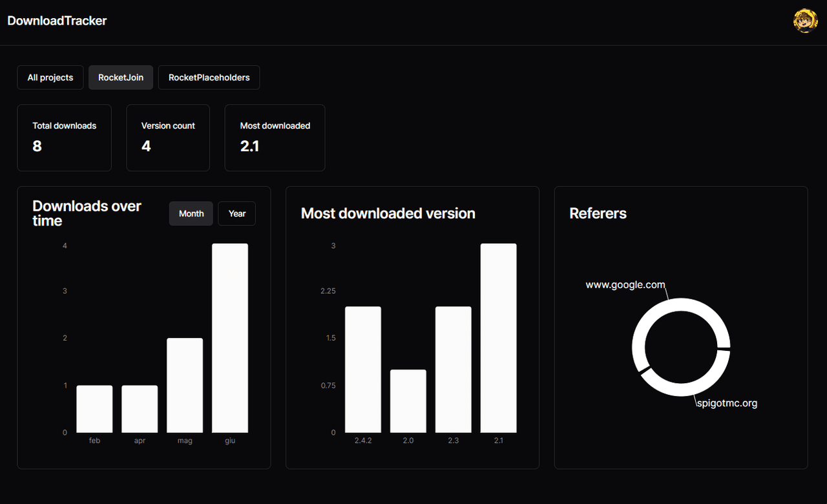Open the DownloadTracker home logo
The image size is (827, 504).
tap(57, 21)
